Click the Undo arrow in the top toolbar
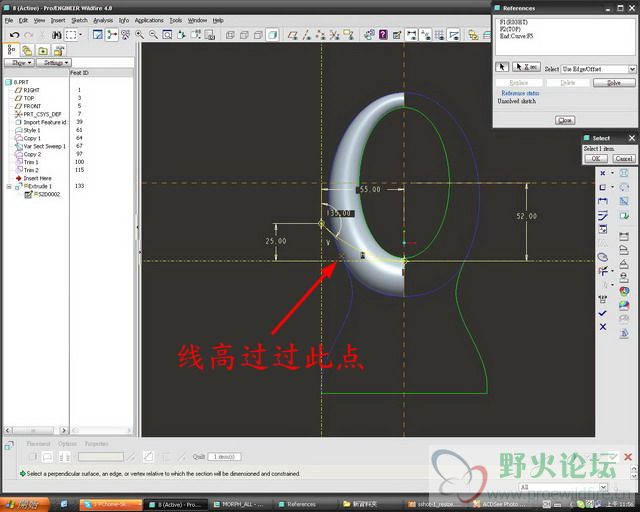 pos(15,35)
